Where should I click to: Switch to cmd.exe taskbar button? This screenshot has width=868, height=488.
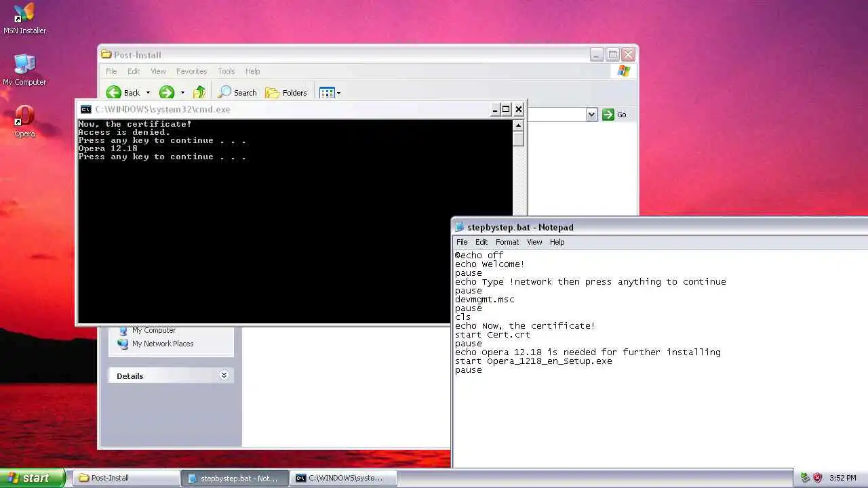344,478
